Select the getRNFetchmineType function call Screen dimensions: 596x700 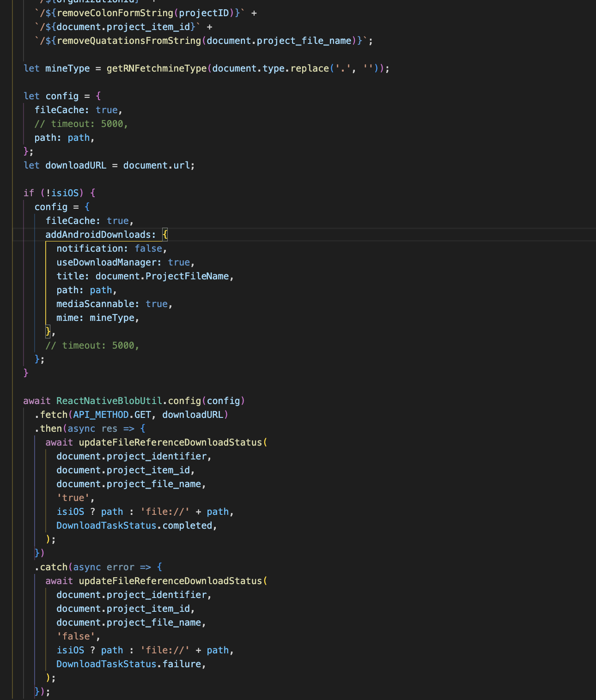coord(156,68)
